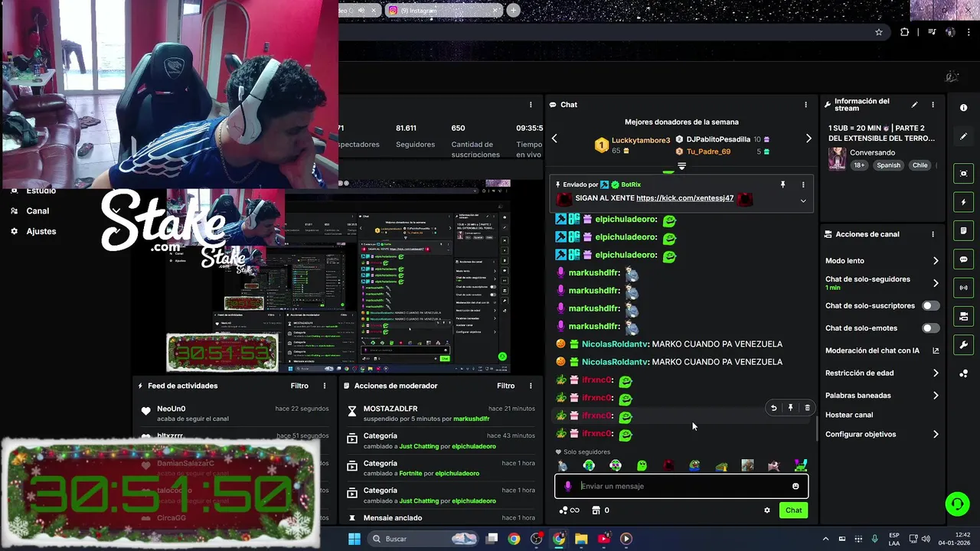Viewport: 980px width, 551px height.
Task: Open the Chat panel three-dot menu
Action: click(x=805, y=105)
